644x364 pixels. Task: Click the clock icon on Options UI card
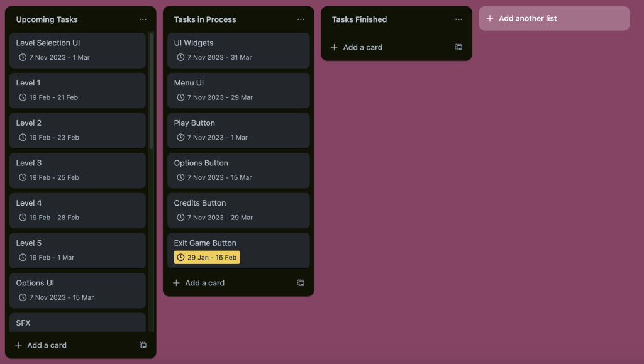click(x=23, y=297)
